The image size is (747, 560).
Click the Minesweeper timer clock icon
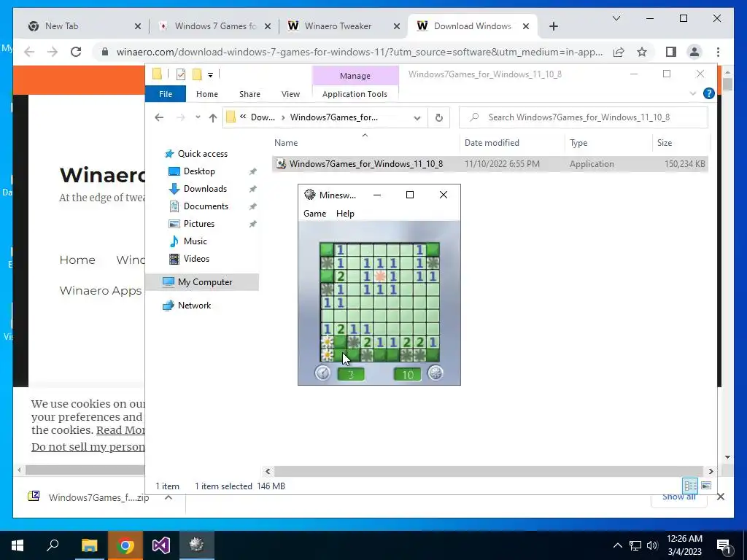(x=323, y=373)
